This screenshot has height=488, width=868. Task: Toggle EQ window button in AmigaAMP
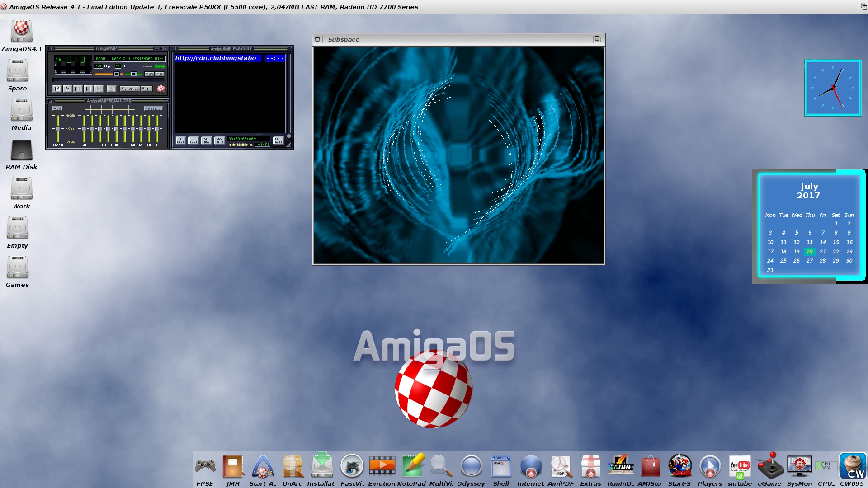(149, 74)
